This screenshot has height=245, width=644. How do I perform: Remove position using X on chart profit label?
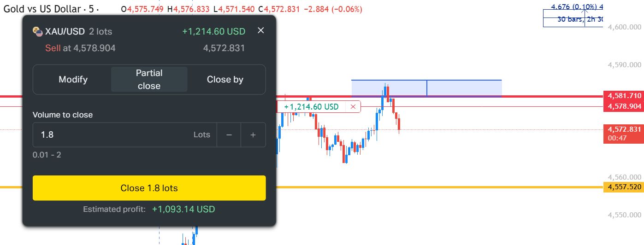pyautogui.click(x=353, y=107)
